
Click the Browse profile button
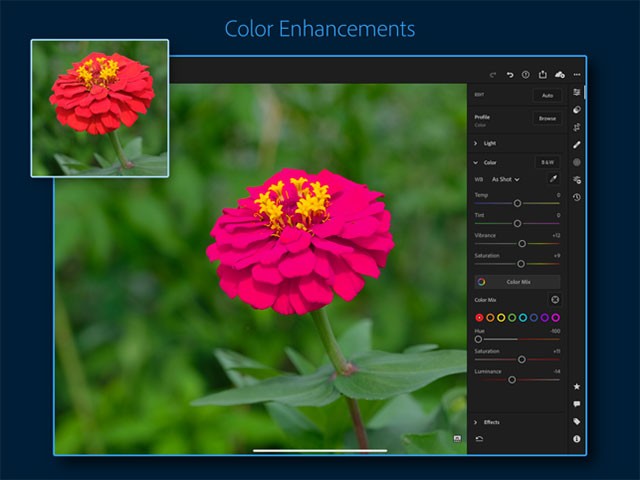(547, 118)
